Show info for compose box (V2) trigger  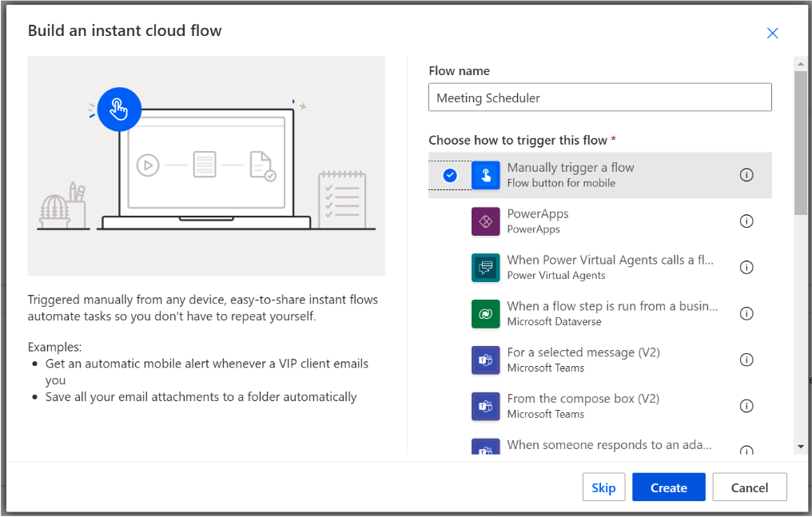pyautogui.click(x=746, y=406)
